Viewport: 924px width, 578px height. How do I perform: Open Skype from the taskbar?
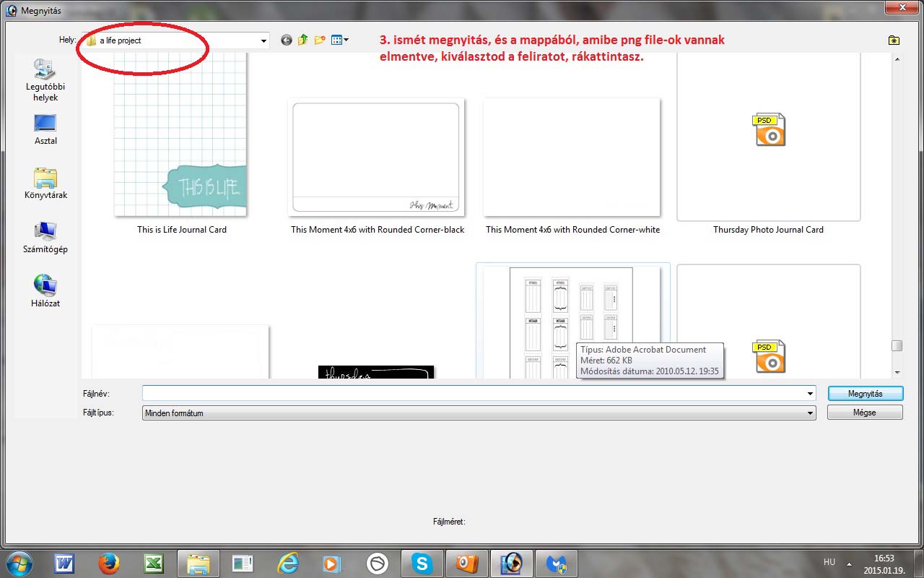pos(422,563)
